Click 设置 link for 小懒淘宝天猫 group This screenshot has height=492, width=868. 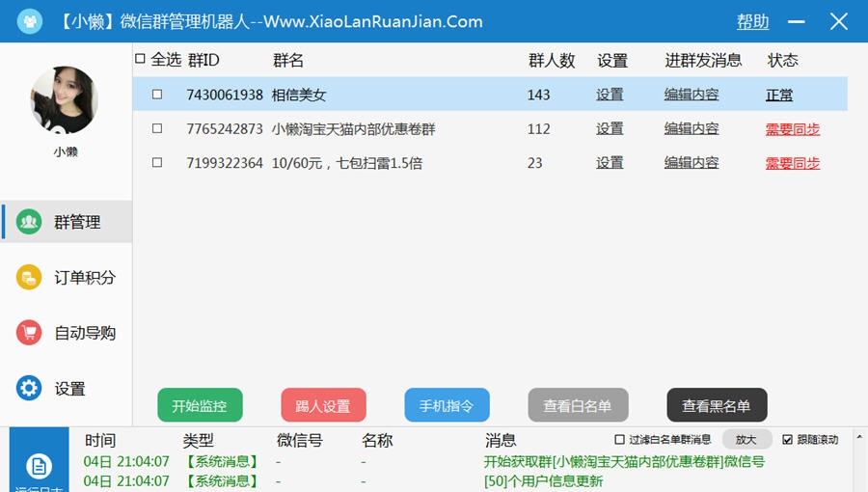[610, 129]
